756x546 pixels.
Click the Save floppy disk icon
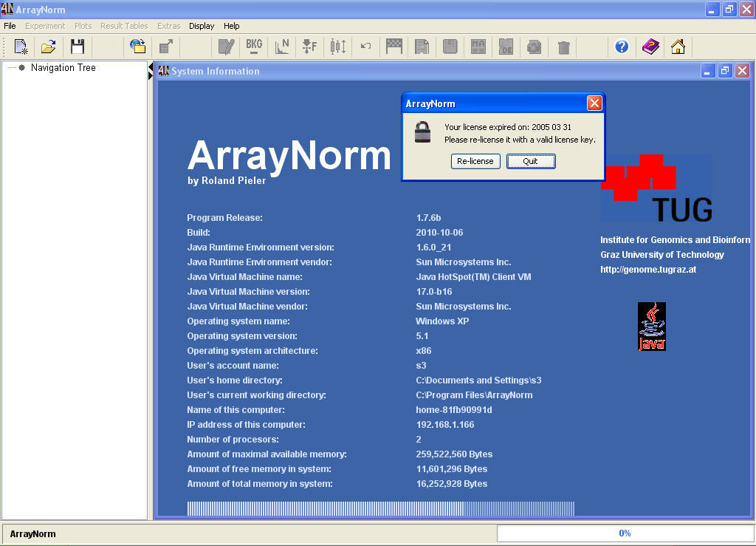(77, 47)
